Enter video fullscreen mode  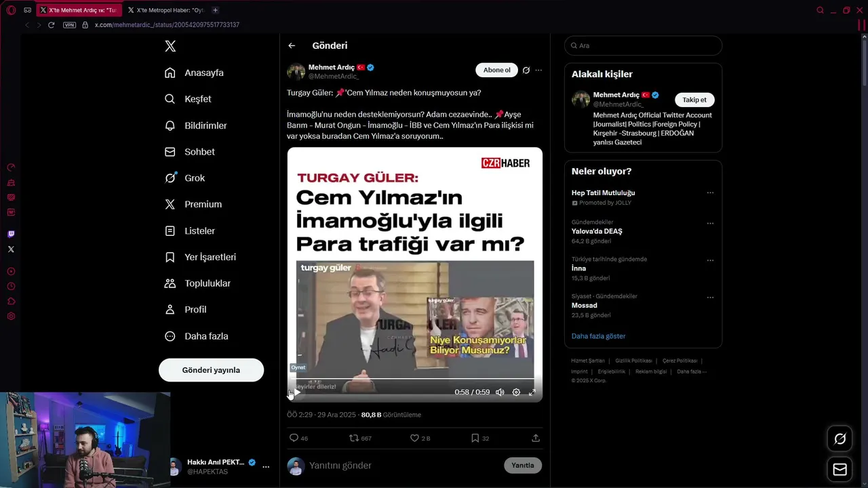pos(532,392)
